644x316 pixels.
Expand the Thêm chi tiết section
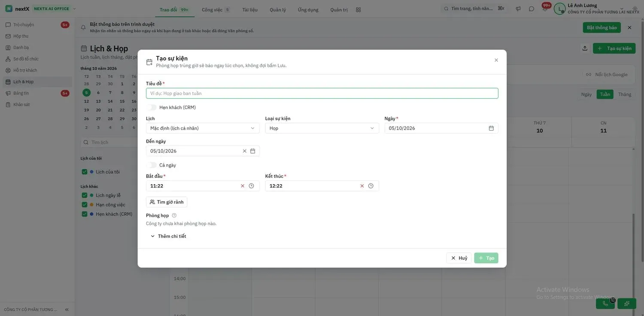point(168,236)
